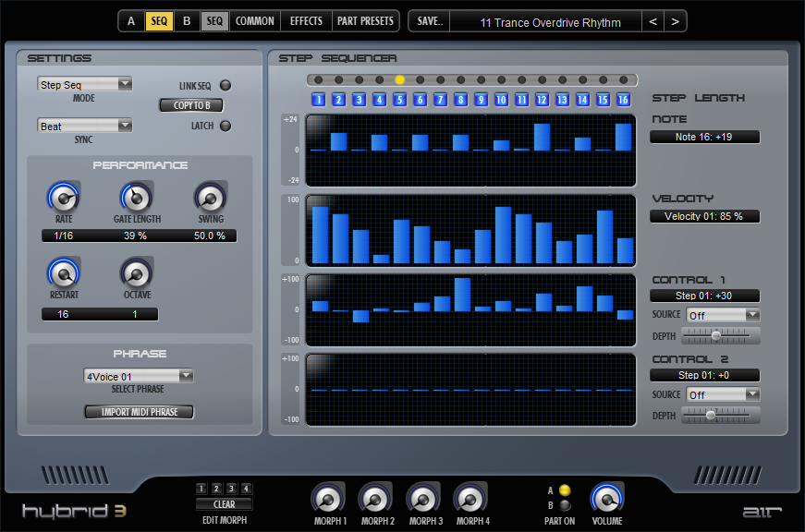Viewport: 805px width, 532px height.
Task: Select Edit Morph slot 3
Action: click(x=232, y=489)
